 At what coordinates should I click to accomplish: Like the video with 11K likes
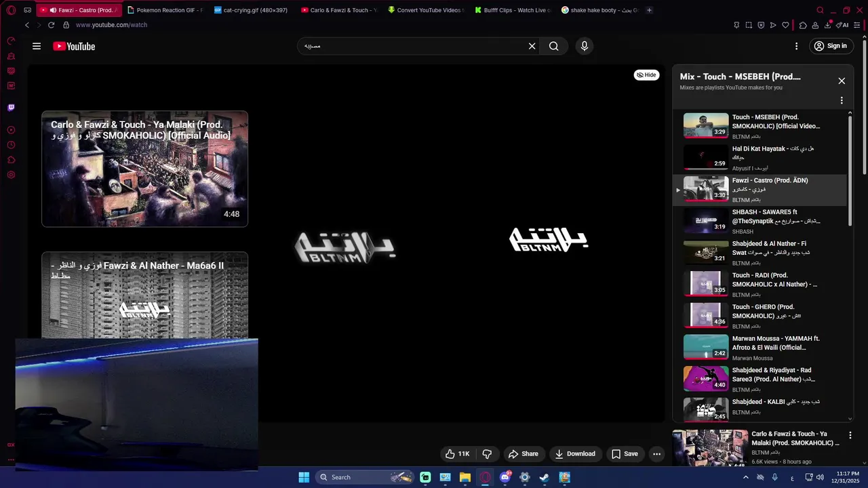click(x=458, y=454)
